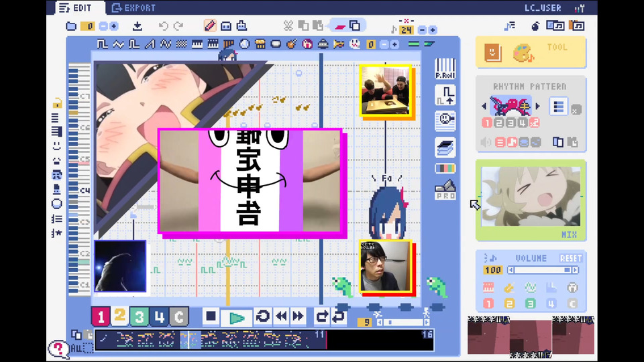
Task: Go to previous rhythm pattern
Action: click(484, 107)
